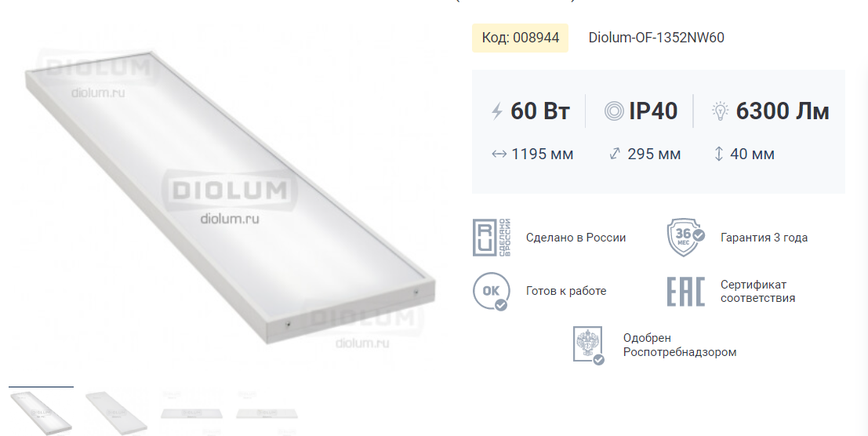Select the third side-view thumbnail
This screenshot has width=868, height=436.
(191, 412)
